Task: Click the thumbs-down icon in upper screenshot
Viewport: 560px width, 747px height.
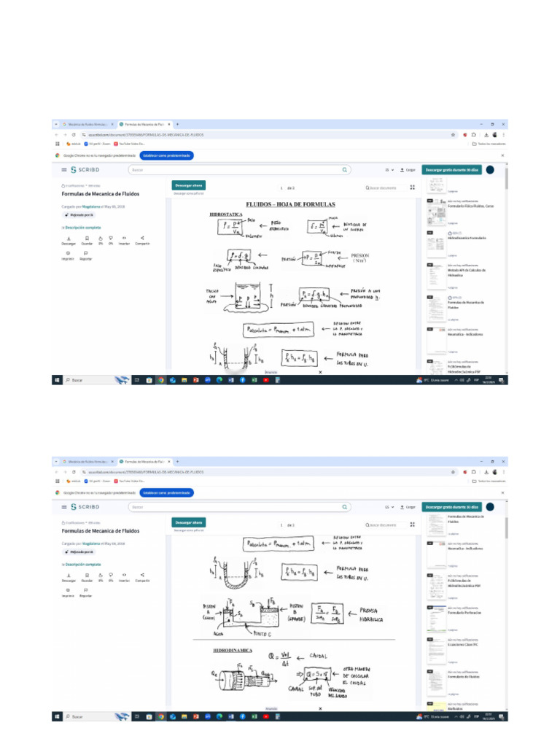Action: [x=111, y=239]
